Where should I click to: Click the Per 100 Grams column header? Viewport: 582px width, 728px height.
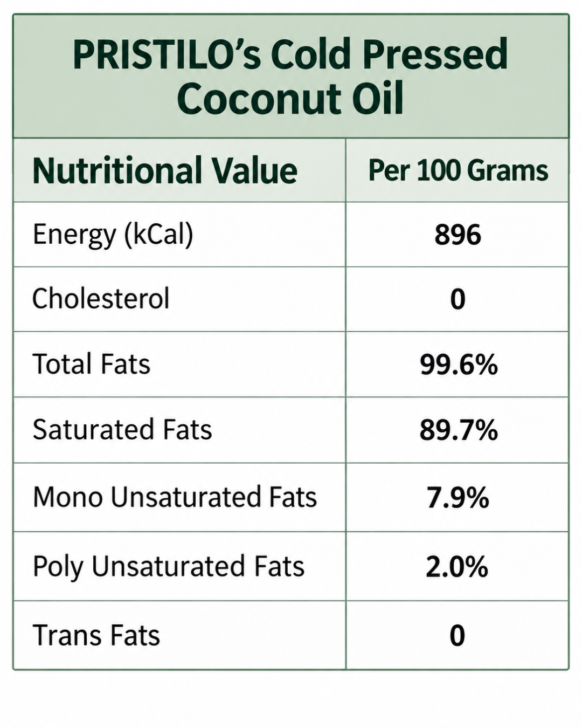(x=458, y=170)
